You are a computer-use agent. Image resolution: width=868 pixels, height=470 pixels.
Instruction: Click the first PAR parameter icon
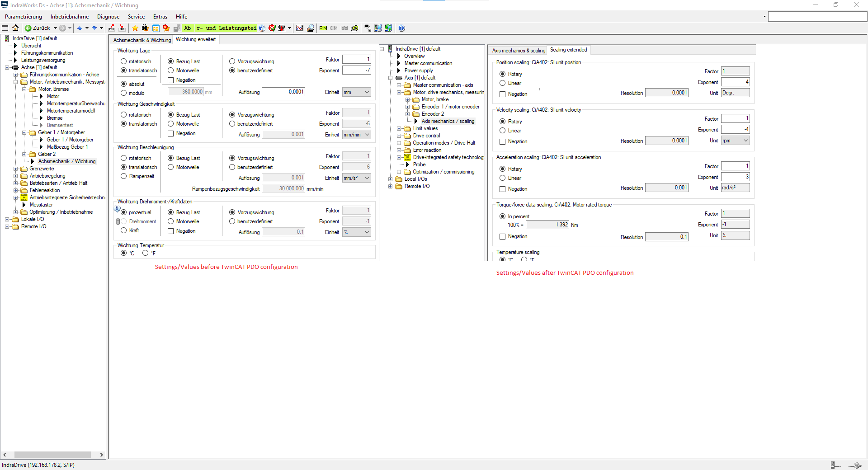(x=112, y=28)
